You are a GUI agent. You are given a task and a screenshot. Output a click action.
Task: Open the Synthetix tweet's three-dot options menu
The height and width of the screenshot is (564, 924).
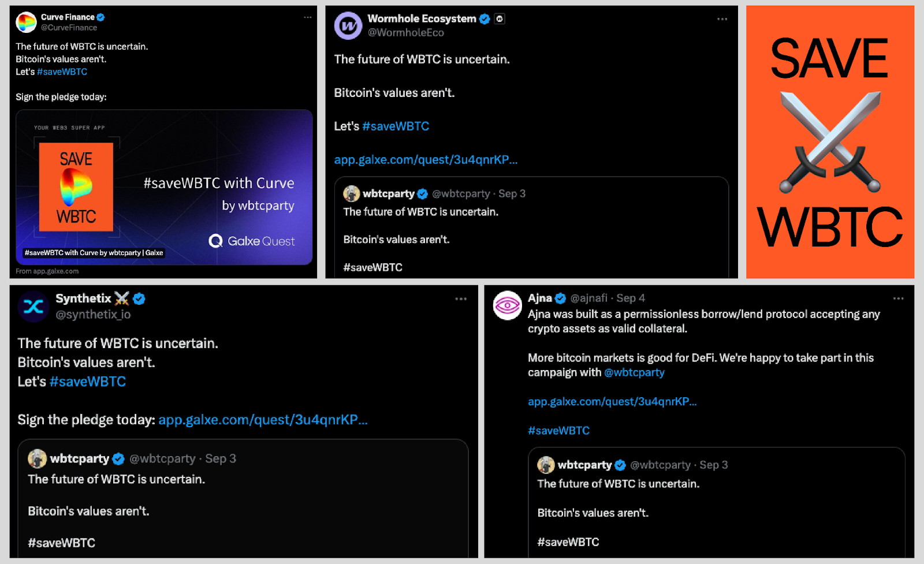click(461, 299)
